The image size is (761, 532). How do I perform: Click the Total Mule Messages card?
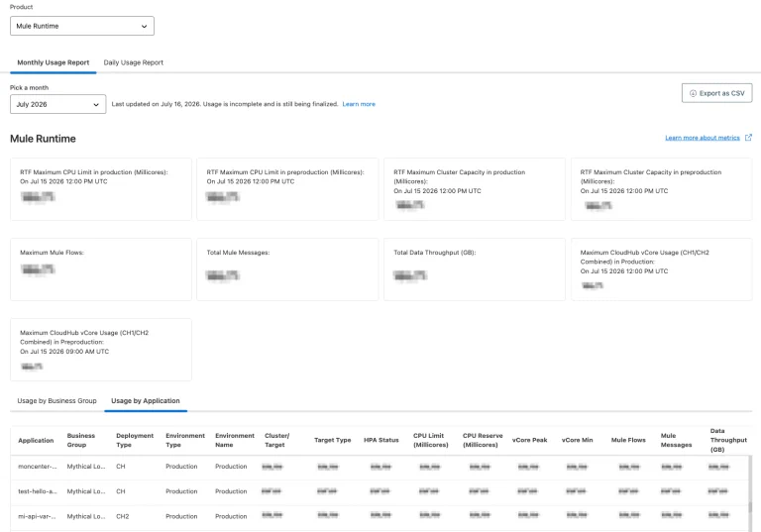[x=287, y=269]
